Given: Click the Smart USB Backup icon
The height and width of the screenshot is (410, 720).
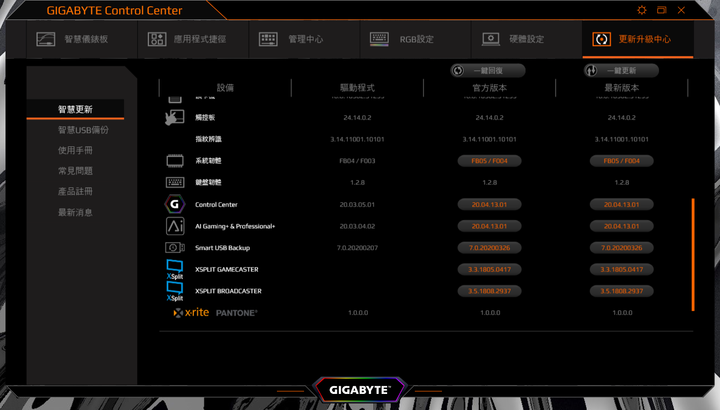Looking at the screenshot, I should coord(175,247).
